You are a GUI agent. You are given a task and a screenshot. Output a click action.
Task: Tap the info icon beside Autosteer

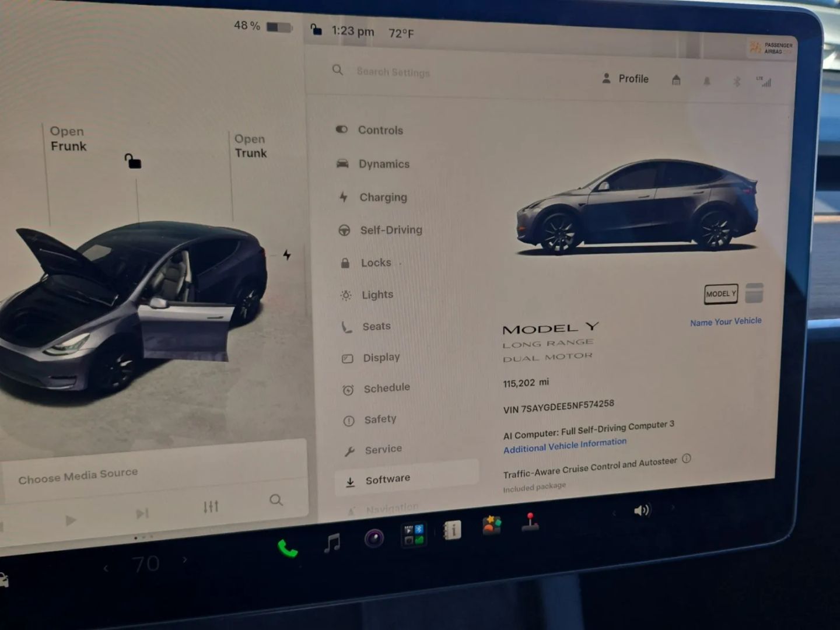(x=687, y=459)
